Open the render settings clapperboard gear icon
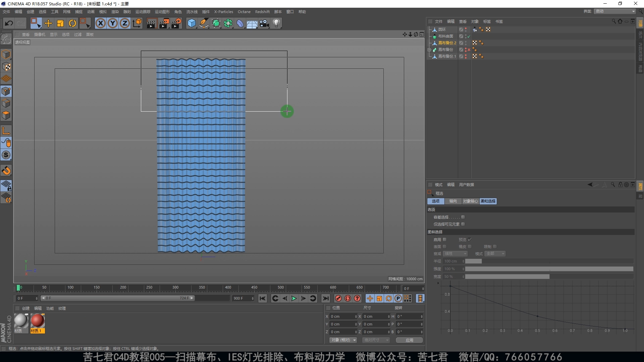 pyautogui.click(x=176, y=23)
